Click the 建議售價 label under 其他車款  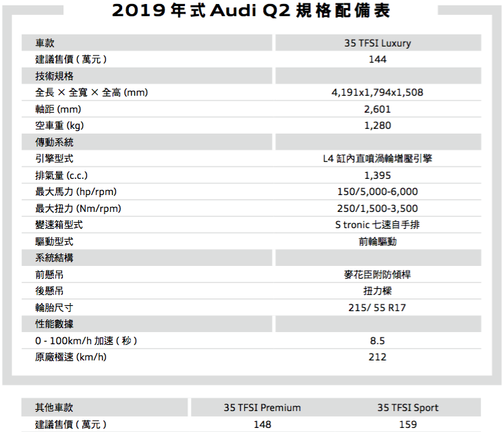(x=71, y=425)
